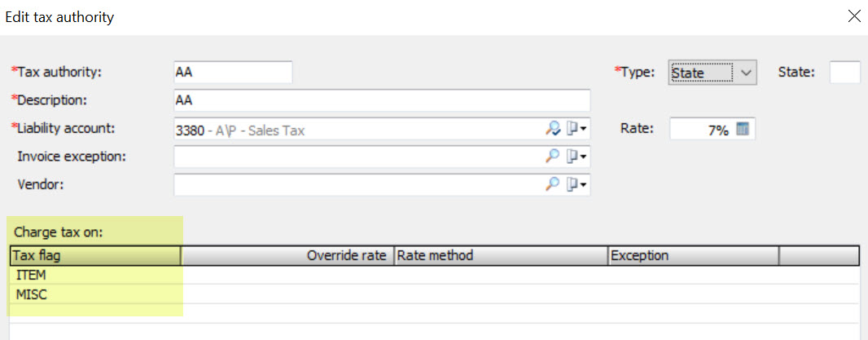
Task: Click the Description field containing AA
Action: point(382,101)
